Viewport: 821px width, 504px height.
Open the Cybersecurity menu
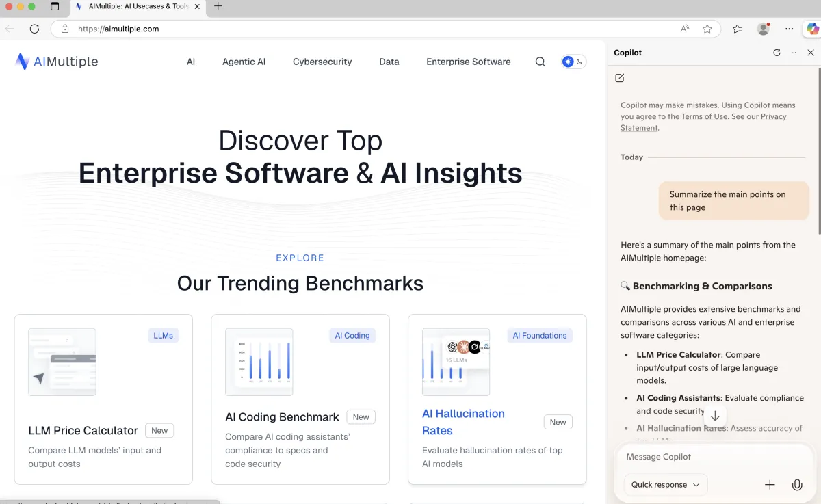click(322, 62)
